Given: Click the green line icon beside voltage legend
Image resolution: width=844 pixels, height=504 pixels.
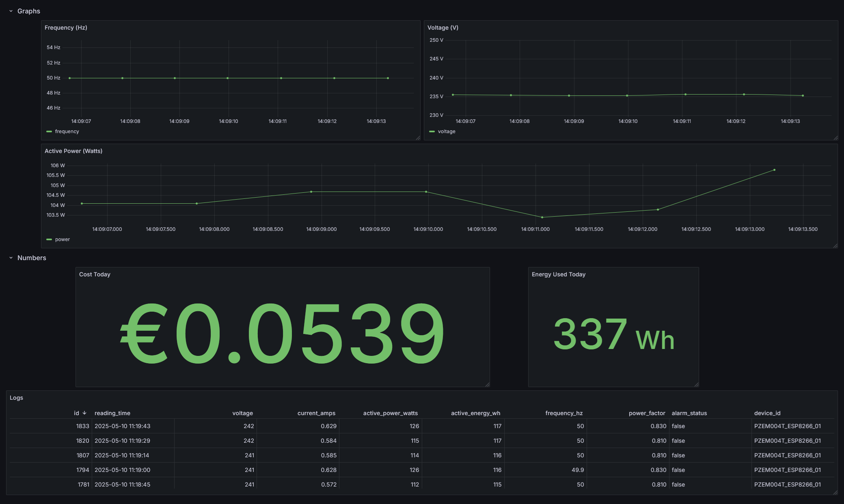Looking at the screenshot, I should (432, 131).
